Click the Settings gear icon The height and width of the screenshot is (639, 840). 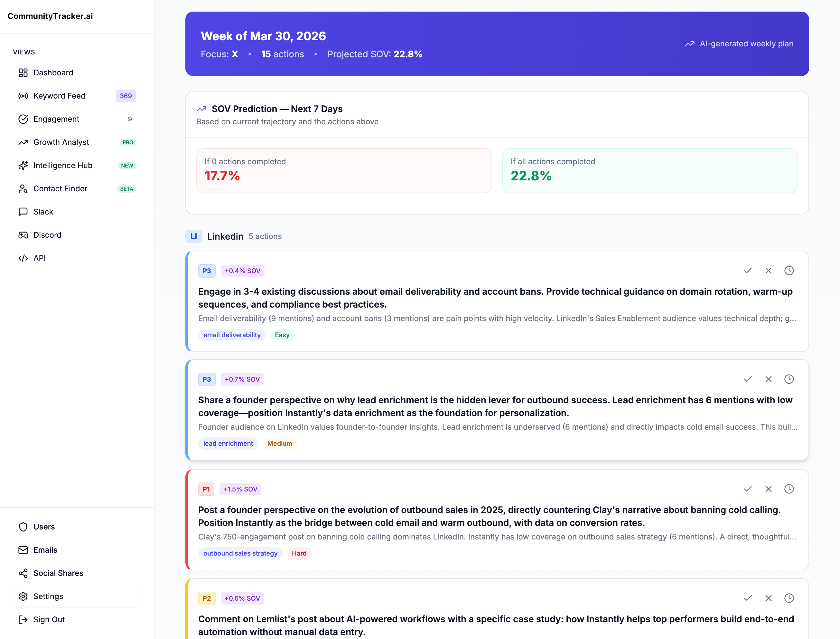pos(23,596)
